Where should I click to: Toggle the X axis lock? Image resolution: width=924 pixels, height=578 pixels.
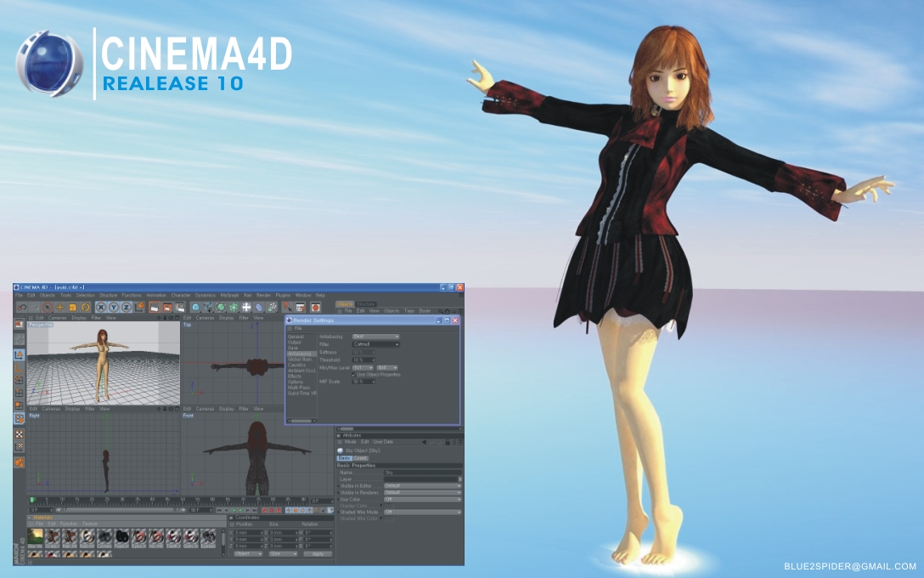click(101, 308)
